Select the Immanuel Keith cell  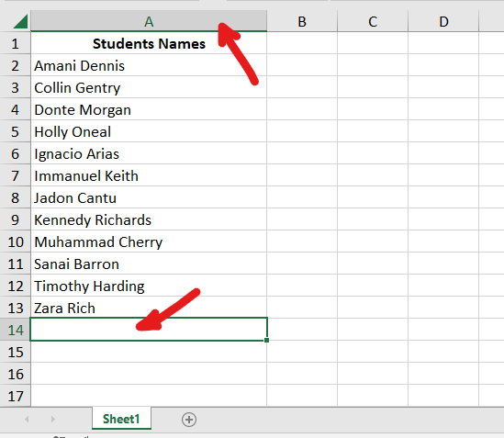pyautogui.click(x=149, y=175)
